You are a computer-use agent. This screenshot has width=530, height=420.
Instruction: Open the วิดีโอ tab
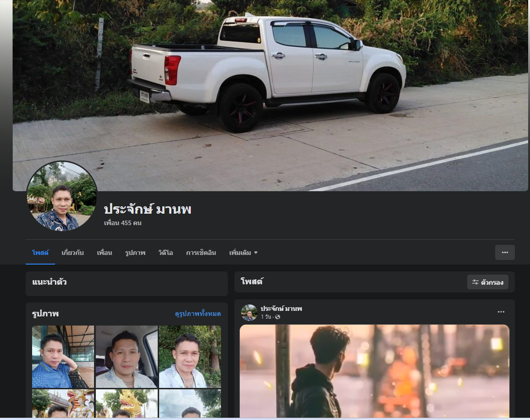(x=166, y=253)
